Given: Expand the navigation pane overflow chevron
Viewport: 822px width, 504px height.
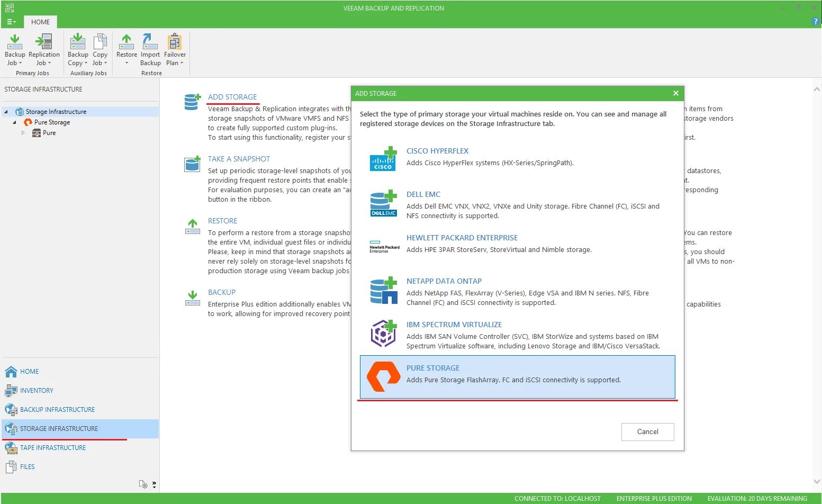Looking at the screenshot, I should tap(154, 484).
